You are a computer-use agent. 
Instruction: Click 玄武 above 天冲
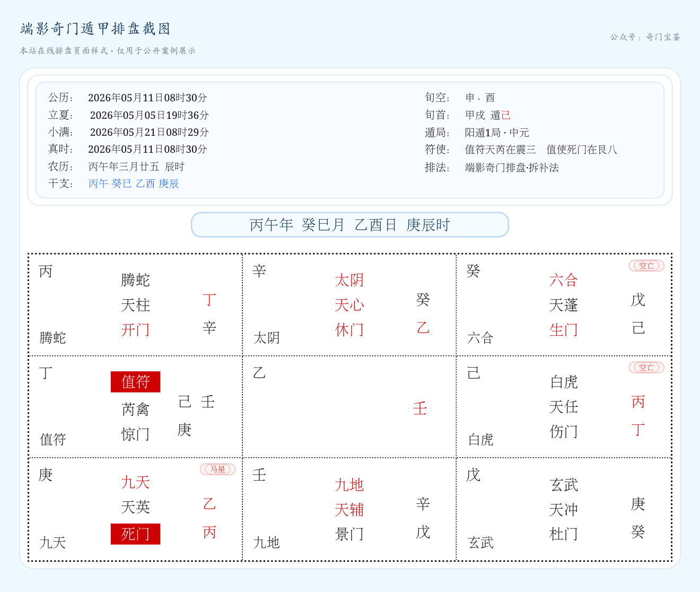tap(564, 485)
